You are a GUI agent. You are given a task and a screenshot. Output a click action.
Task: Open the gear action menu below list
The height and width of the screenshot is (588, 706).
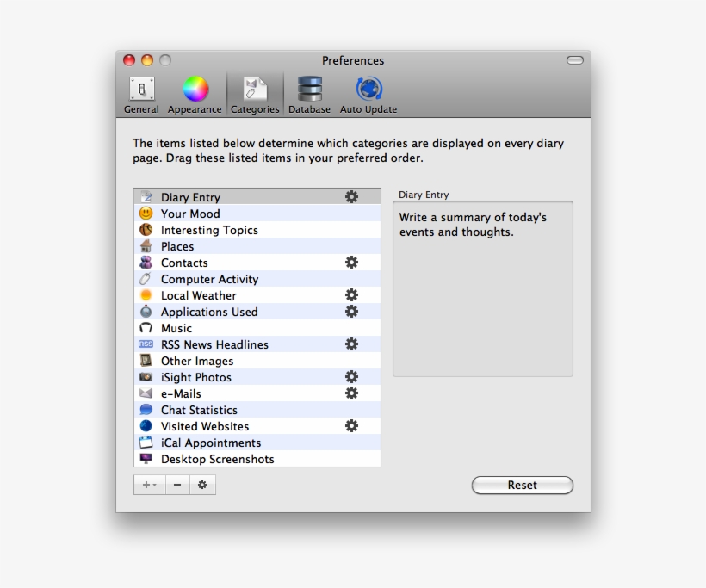[x=202, y=485]
